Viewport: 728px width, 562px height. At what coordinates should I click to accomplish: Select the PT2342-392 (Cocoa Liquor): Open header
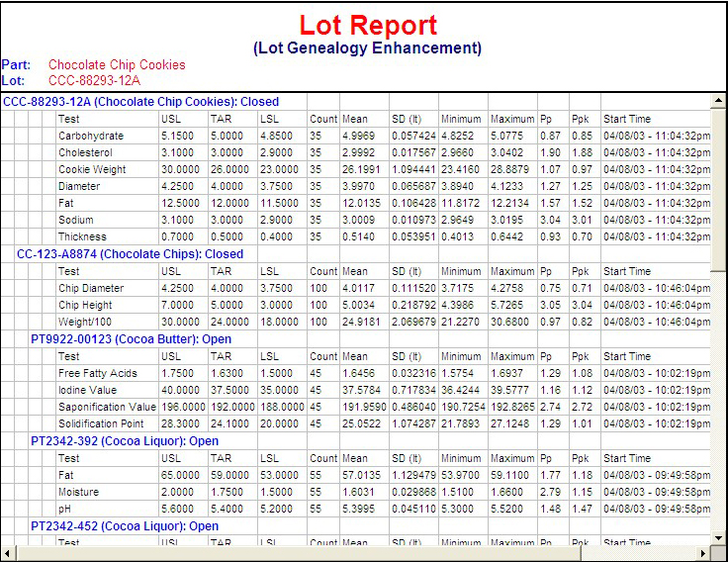click(125, 440)
